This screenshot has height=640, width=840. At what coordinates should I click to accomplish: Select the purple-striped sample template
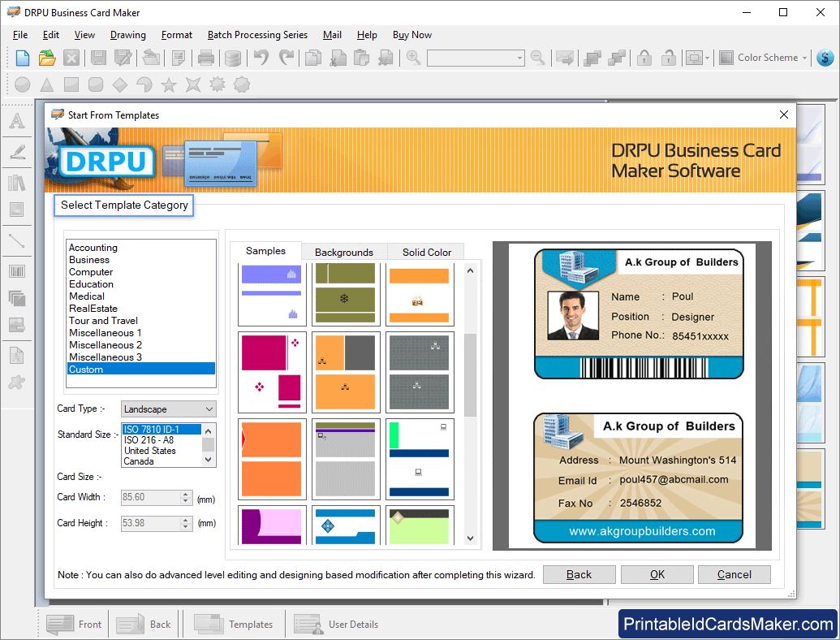pos(272,293)
